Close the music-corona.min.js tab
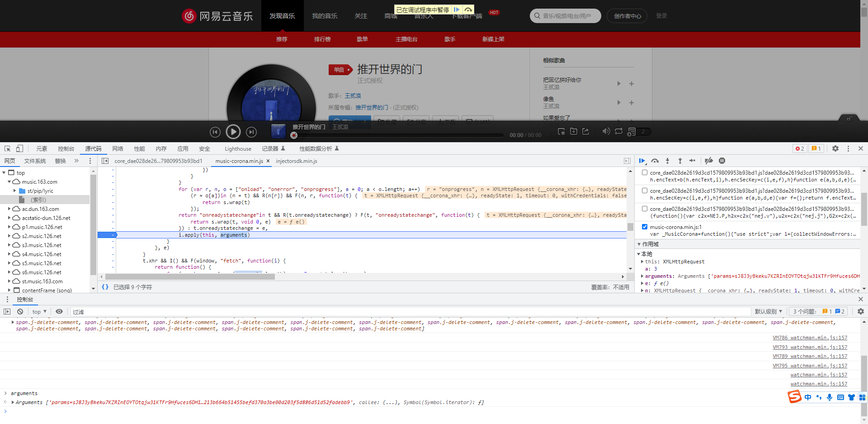868x424 pixels. point(268,161)
